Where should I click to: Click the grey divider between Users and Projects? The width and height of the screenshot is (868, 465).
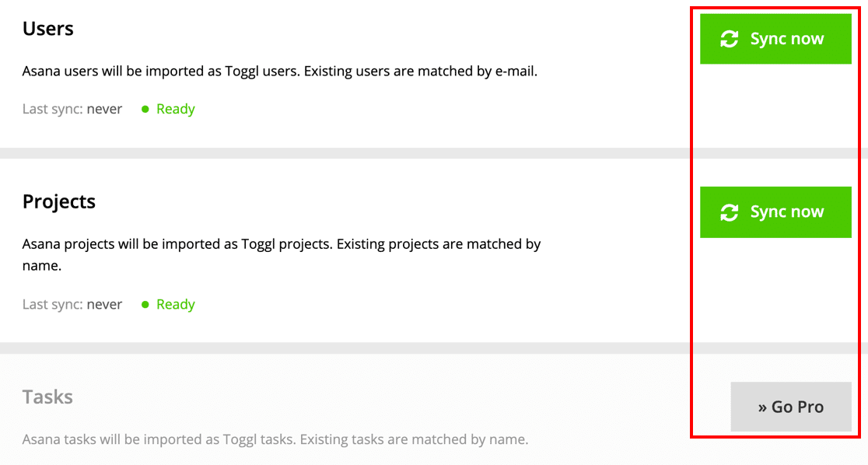434,153
